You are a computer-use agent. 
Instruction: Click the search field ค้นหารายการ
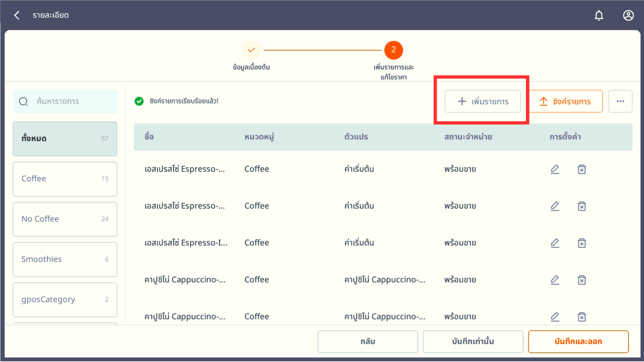point(70,101)
